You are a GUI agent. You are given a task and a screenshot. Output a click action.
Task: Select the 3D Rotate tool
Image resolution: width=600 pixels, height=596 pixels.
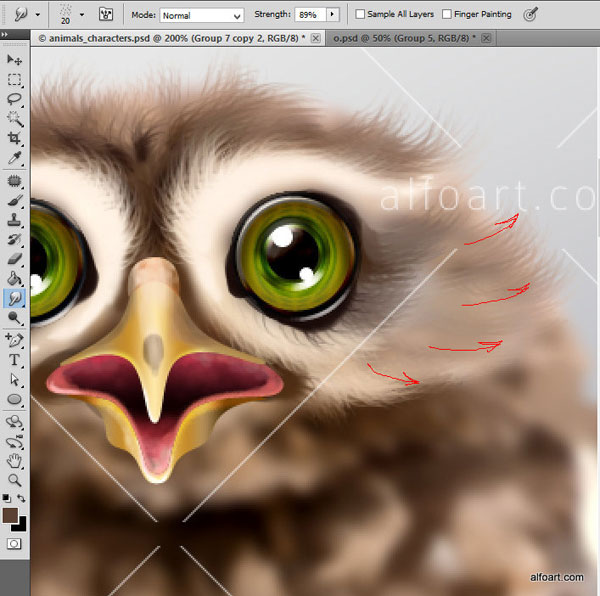[x=15, y=422]
